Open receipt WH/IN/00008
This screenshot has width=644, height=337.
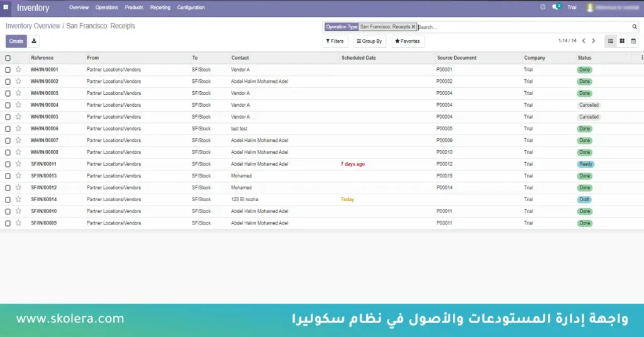[45, 152]
